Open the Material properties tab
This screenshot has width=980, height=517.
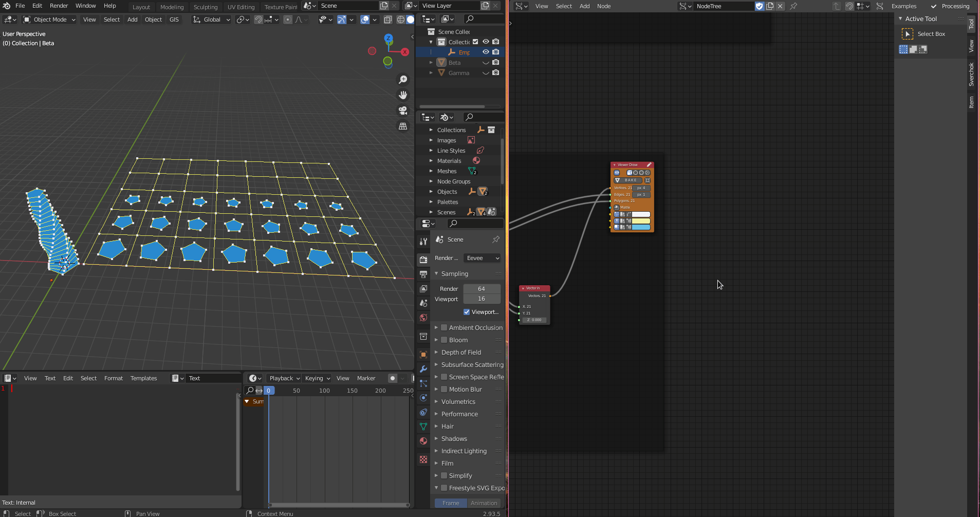coord(423,441)
